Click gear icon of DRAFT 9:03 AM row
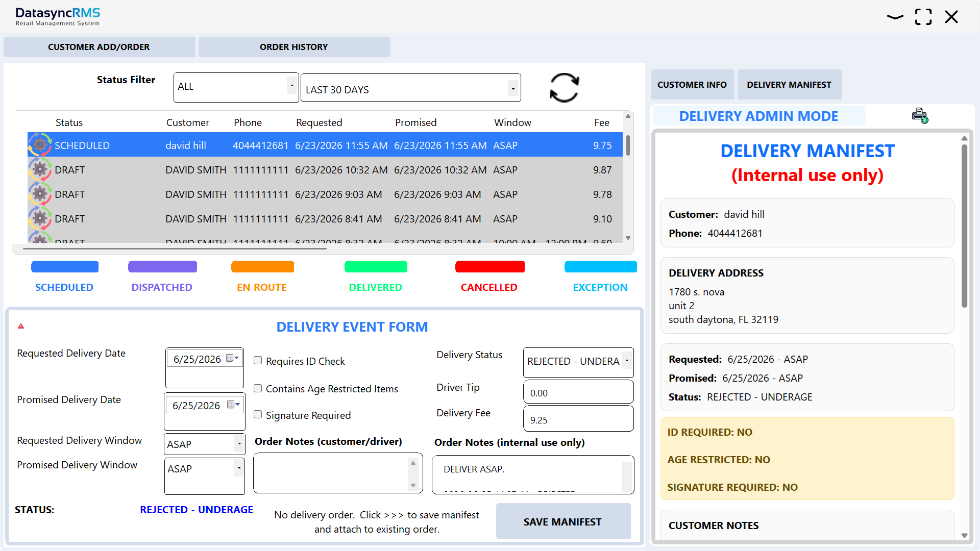The width and height of the screenshot is (980, 551). [x=40, y=194]
